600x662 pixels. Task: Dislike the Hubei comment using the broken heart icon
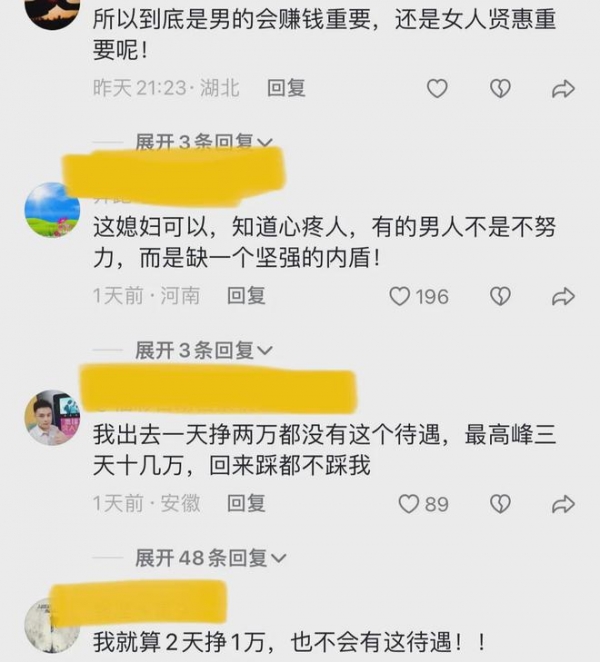[x=500, y=89]
